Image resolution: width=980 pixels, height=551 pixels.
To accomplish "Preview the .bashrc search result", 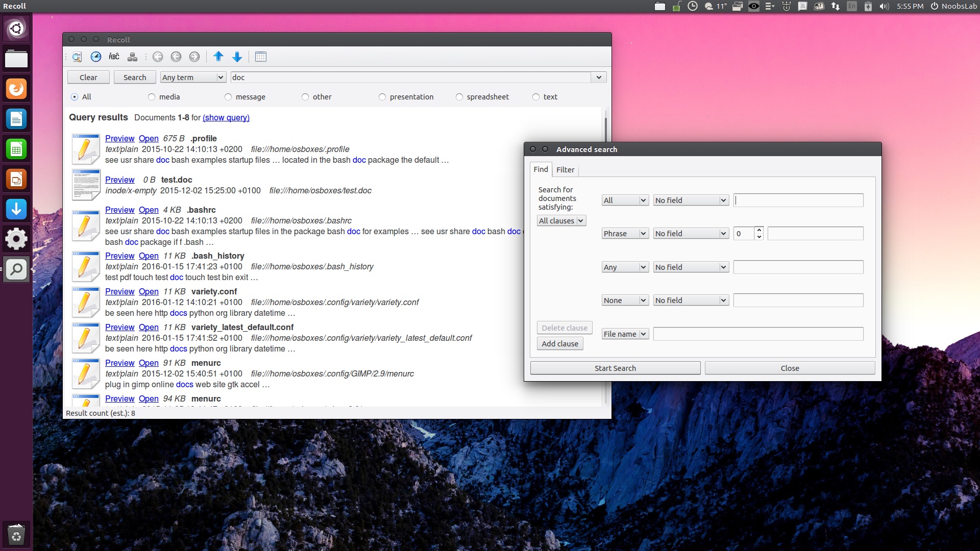I will [x=119, y=210].
